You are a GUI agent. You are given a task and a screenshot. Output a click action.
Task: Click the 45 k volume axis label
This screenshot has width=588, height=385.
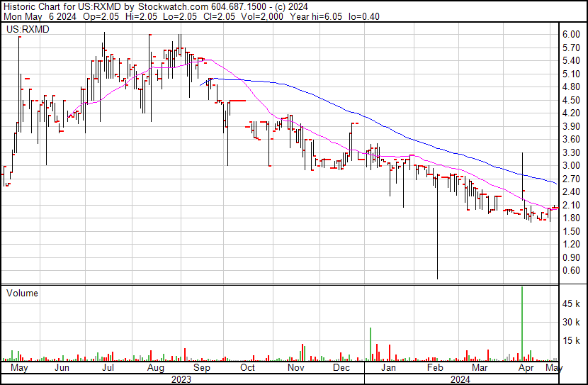coord(571,304)
